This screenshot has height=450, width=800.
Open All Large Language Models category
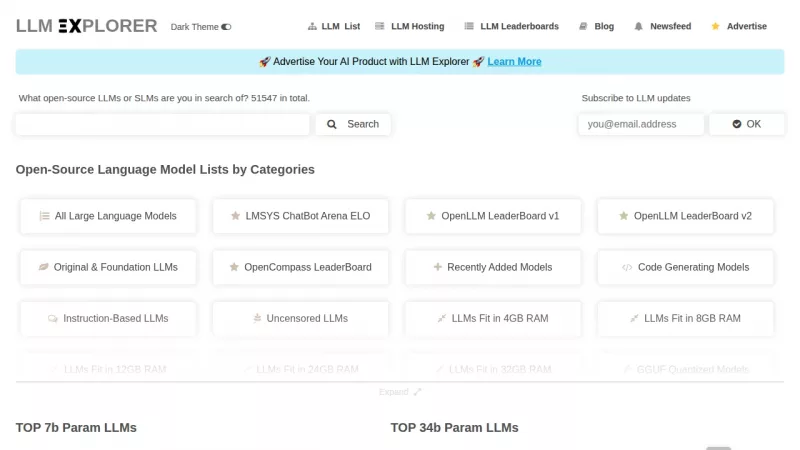pos(108,216)
